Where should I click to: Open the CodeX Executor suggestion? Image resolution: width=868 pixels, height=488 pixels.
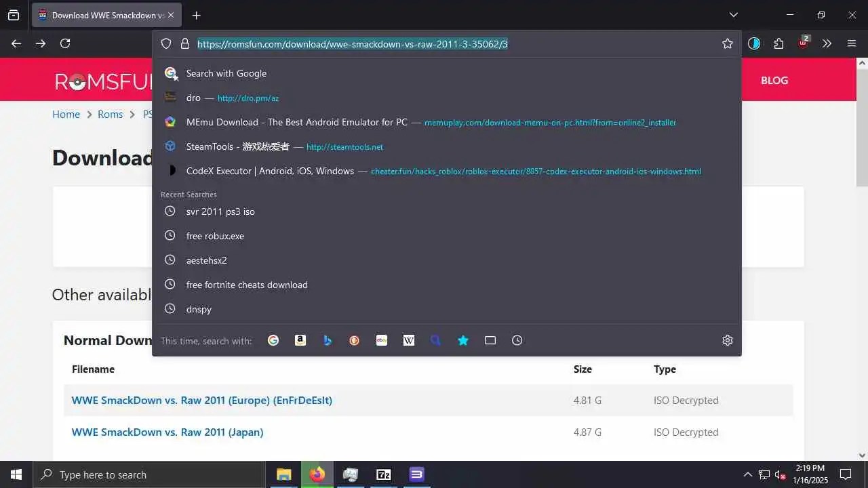[x=447, y=171]
